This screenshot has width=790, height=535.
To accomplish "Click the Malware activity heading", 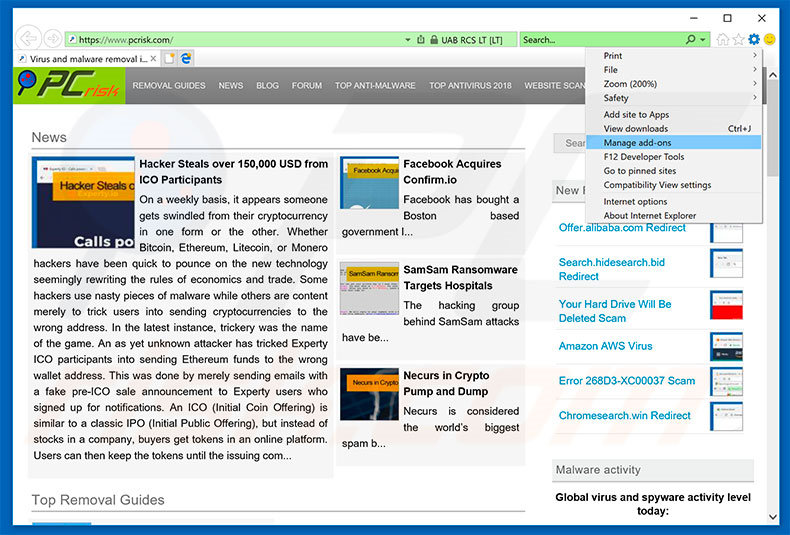I will point(598,470).
